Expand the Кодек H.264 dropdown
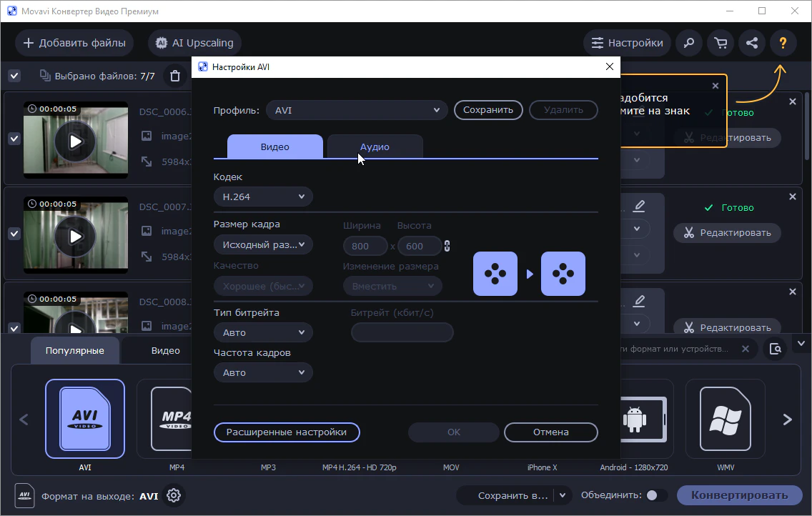Image resolution: width=812 pixels, height=516 pixels. tap(263, 197)
